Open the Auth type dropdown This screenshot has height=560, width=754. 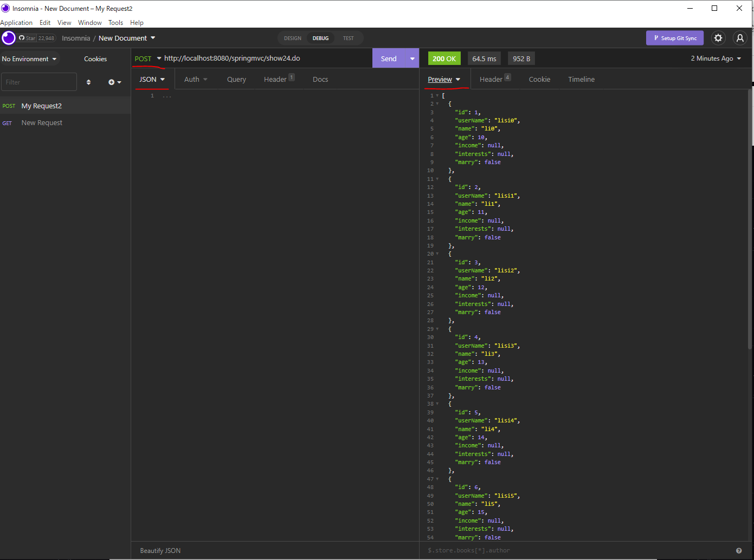[x=196, y=79]
